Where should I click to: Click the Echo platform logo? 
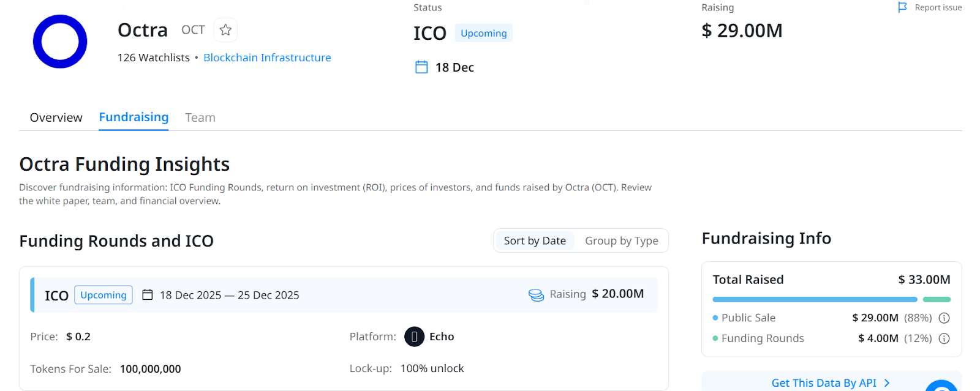tap(414, 337)
